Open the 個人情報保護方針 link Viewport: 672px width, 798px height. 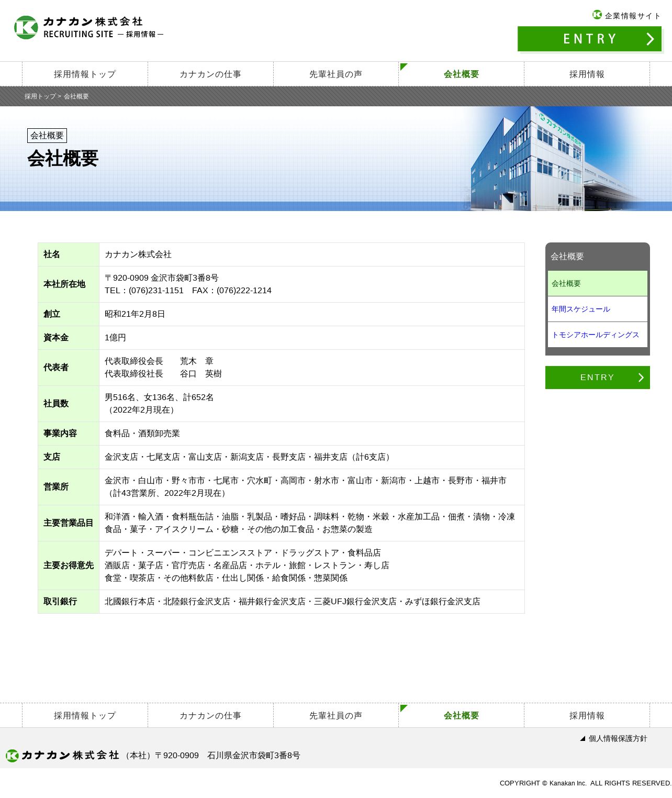(x=618, y=738)
